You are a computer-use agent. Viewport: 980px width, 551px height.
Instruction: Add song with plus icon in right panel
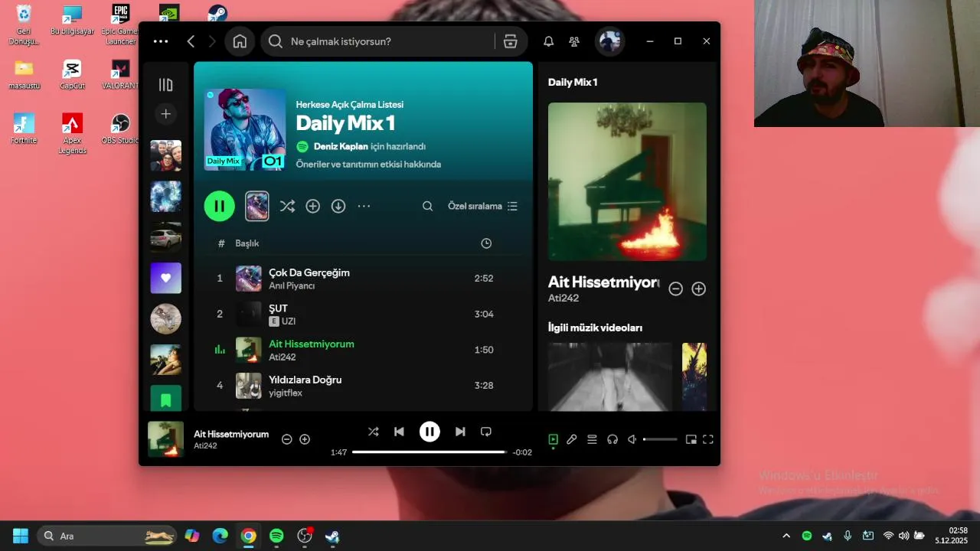click(698, 289)
